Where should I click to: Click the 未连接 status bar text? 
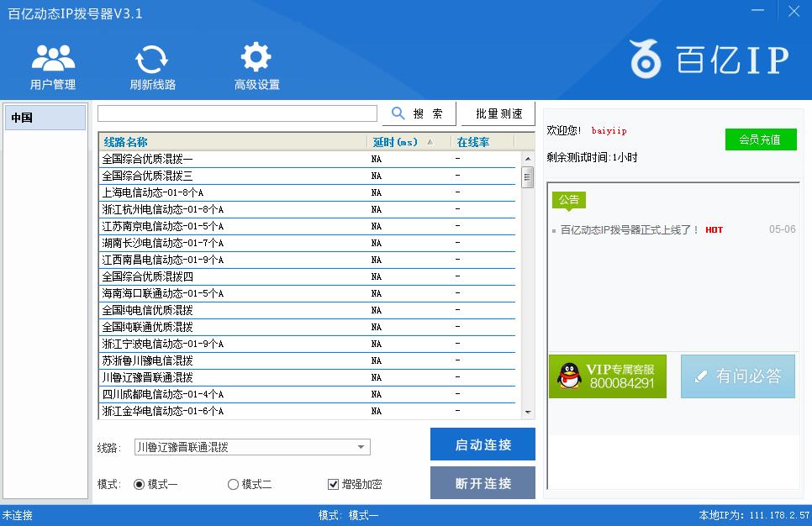point(17,515)
